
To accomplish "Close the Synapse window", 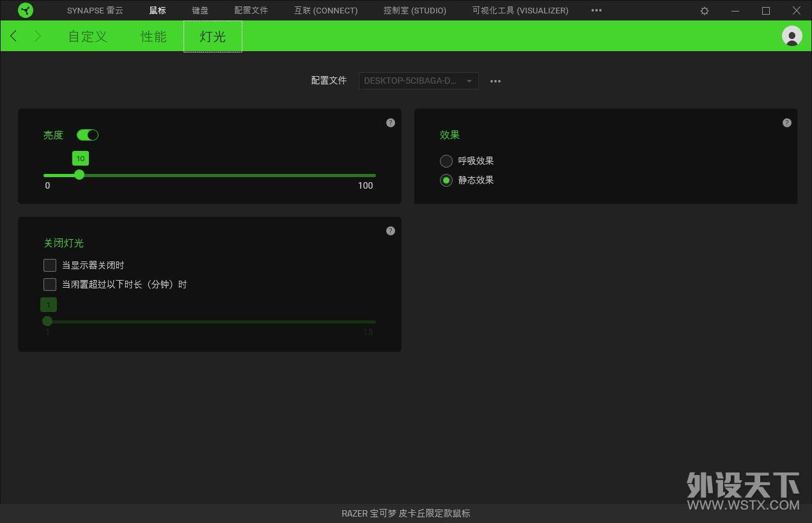I will click(797, 11).
